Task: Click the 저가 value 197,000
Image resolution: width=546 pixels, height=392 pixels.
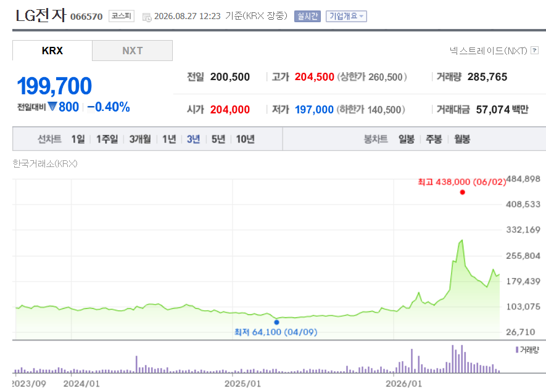Action: (x=314, y=110)
